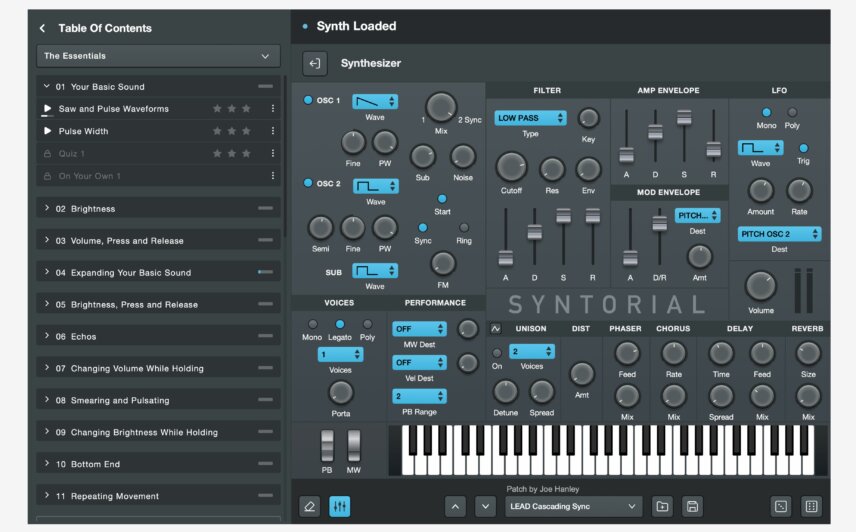Click the FM knob
The height and width of the screenshot is (532, 856).
tap(443, 264)
